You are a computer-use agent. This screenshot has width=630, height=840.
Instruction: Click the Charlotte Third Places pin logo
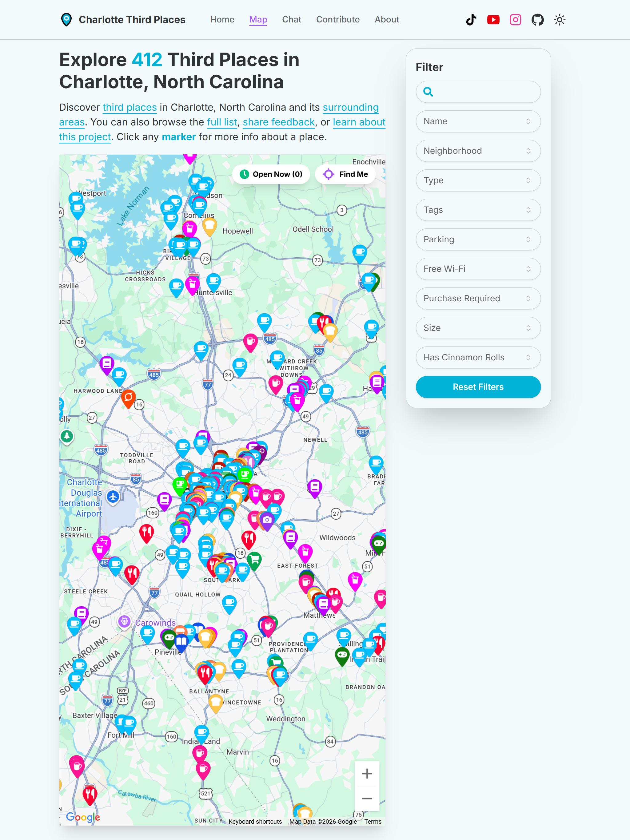[66, 19]
